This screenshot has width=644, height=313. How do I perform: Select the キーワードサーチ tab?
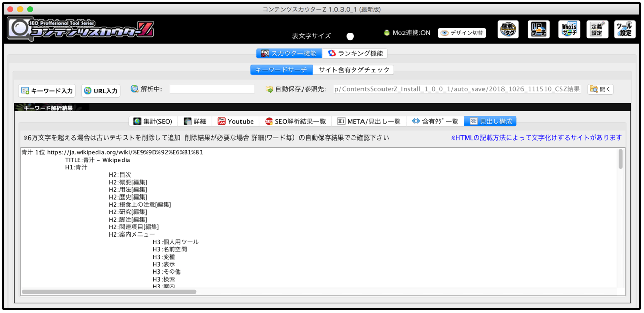tap(281, 70)
